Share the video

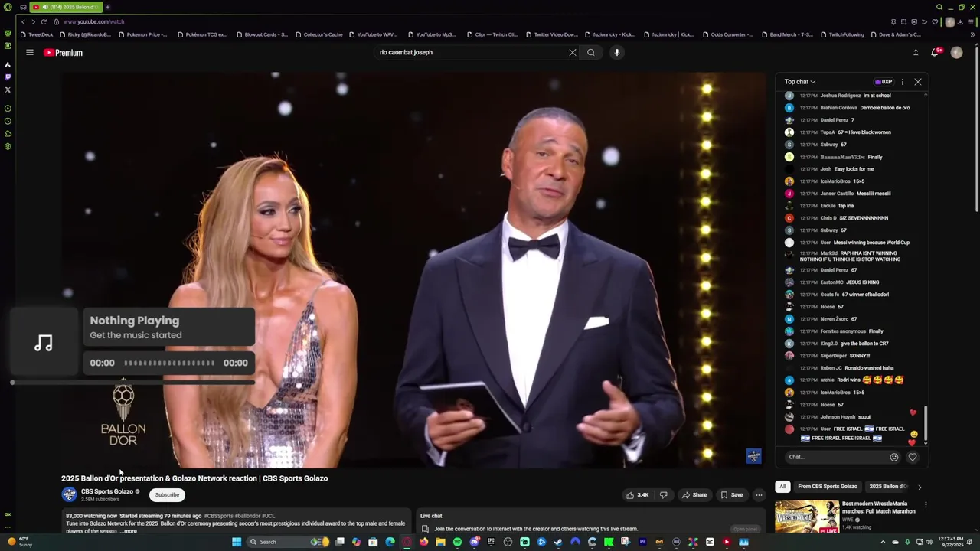(694, 495)
